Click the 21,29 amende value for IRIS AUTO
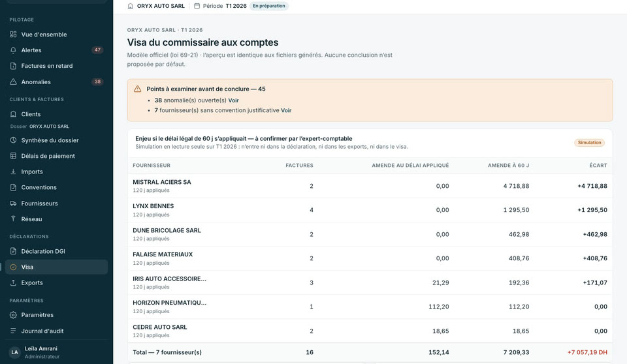 coord(441,283)
